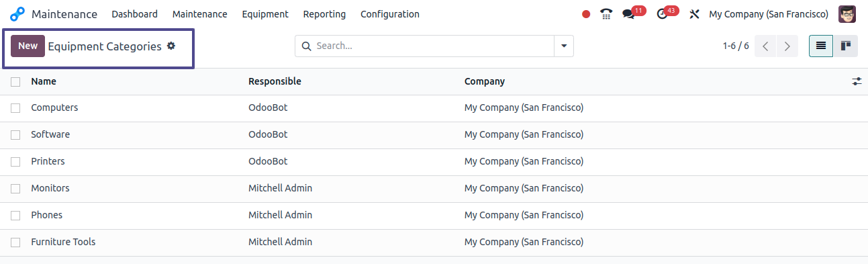Open the Equipment menu
868x264 pixels.
point(265,14)
